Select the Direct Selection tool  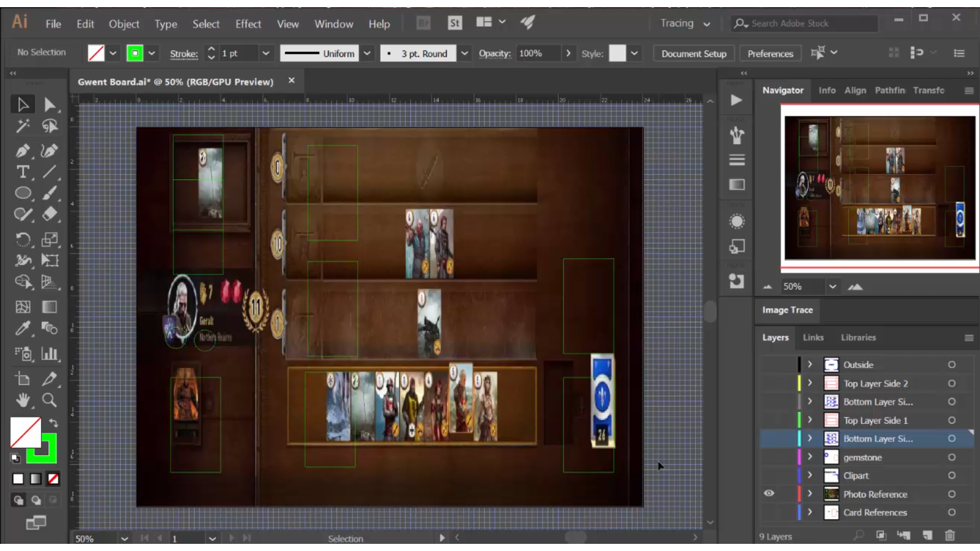[x=50, y=105]
